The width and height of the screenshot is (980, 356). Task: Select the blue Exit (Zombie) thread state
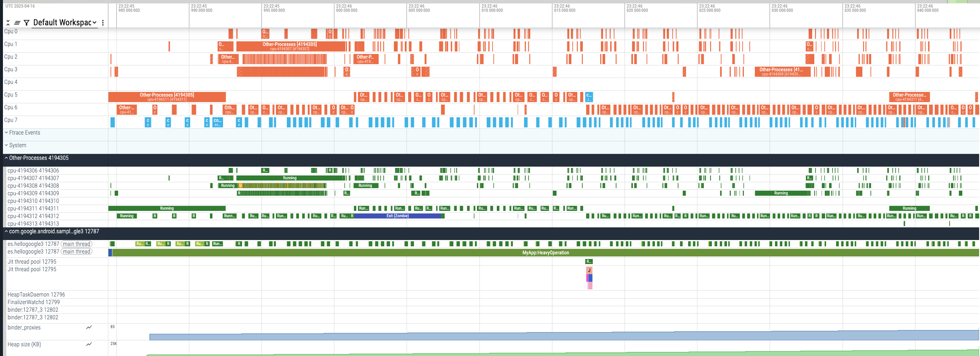[397, 216]
